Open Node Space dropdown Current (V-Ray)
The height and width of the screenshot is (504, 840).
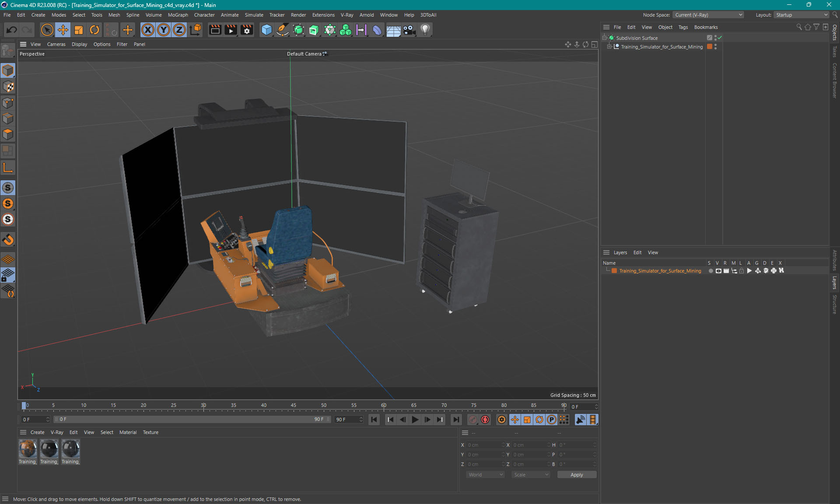tap(708, 15)
